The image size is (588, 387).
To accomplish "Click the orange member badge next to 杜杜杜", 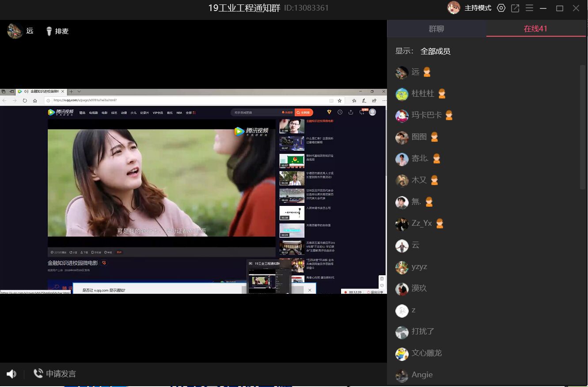I will tap(442, 94).
